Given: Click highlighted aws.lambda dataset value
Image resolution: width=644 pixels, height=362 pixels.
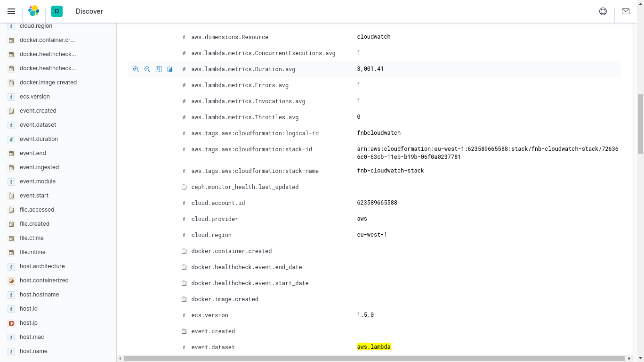Looking at the screenshot, I should [374, 347].
